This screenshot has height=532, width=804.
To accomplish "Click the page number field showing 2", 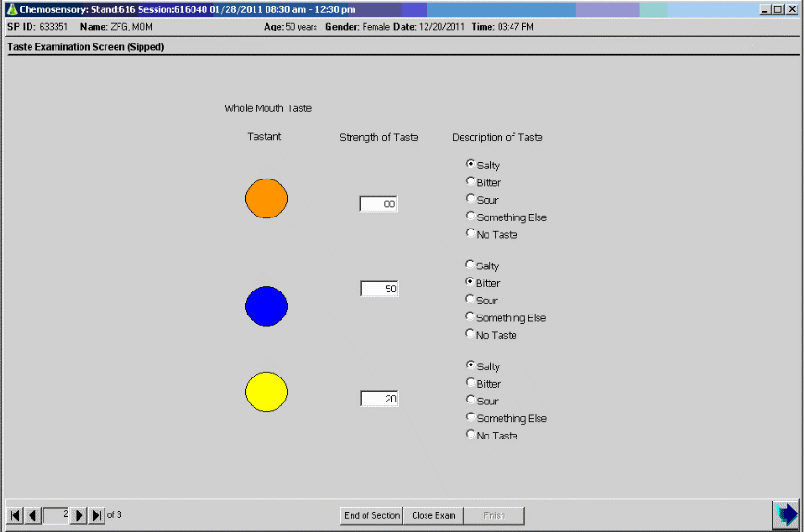I will tap(56, 515).
